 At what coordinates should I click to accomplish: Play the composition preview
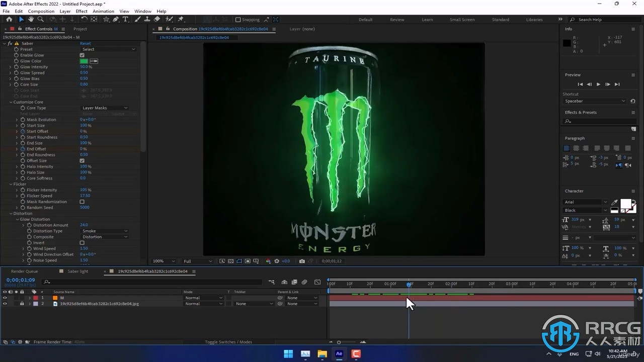(x=598, y=84)
